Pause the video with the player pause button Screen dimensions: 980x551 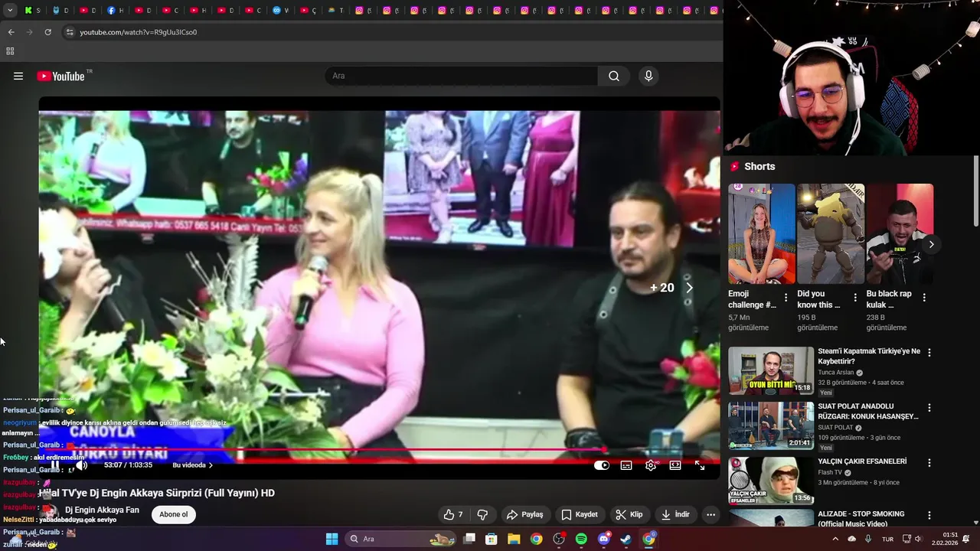point(55,465)
